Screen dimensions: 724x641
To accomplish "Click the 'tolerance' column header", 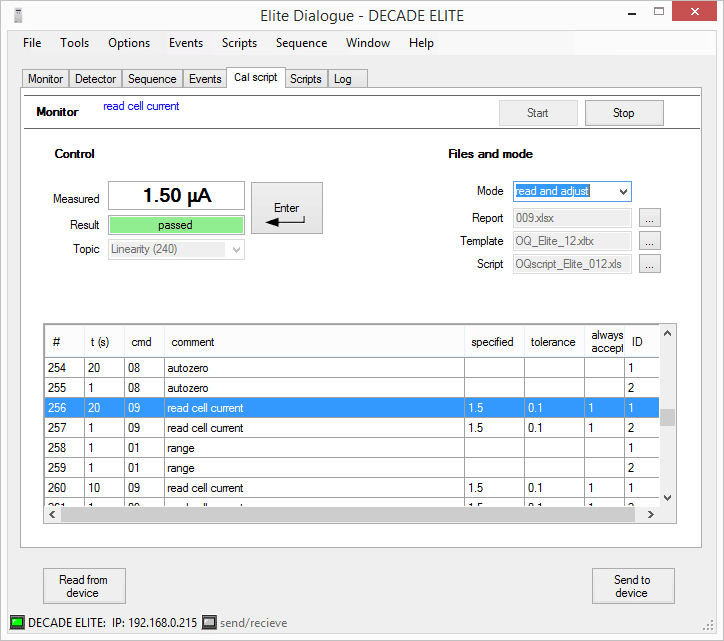I will click(554, 342).
